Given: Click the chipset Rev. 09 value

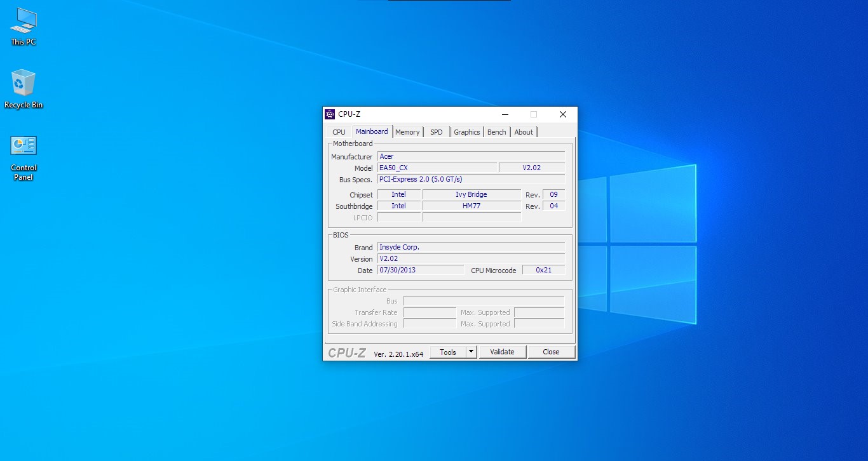Looking at the screenshot, I should 553,194.
